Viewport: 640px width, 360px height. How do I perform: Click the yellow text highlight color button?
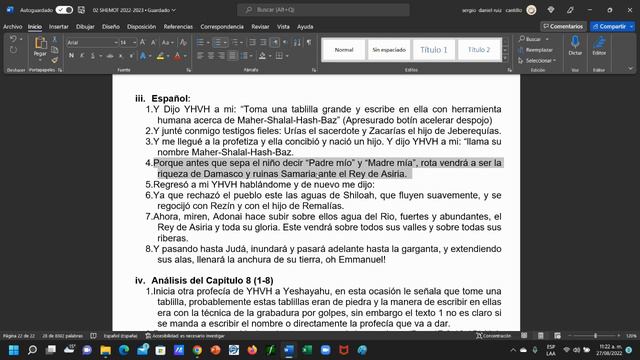160,56
